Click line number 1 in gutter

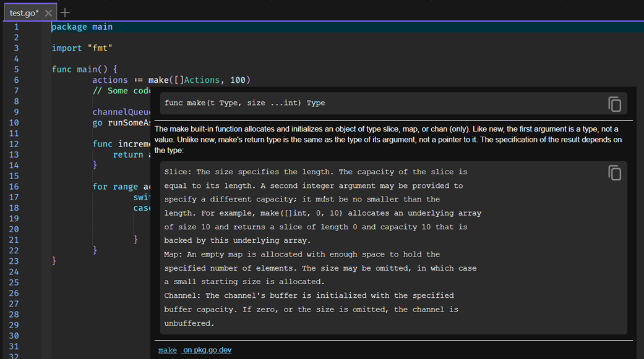click(17, 27)
